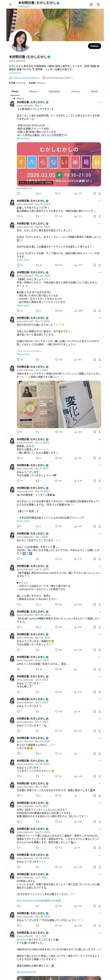This screenshot has width=110, height=980.
Task: Share the Dec 22, 2024 1on1 post
Action: (x=100, y=310)
